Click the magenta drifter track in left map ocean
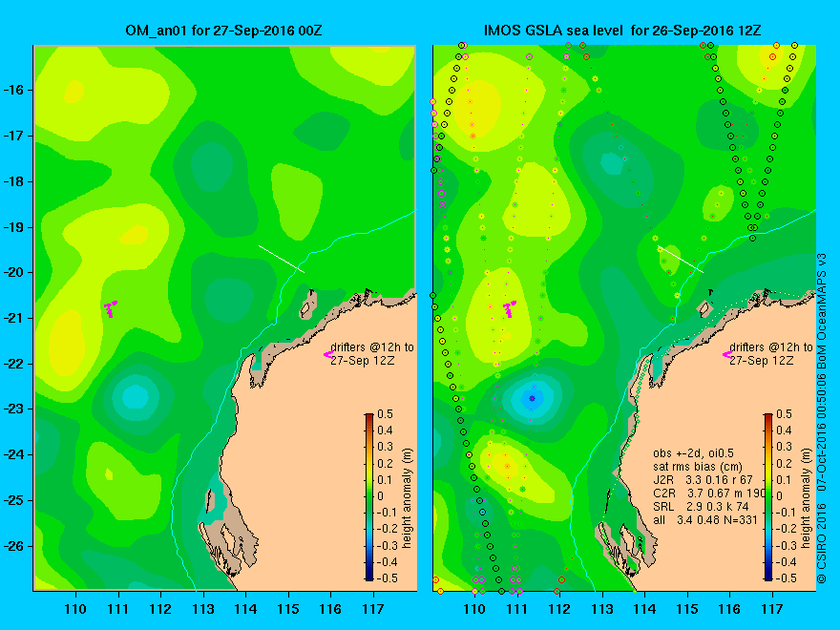This screenshot has width=840, height=630. [x=110, y=308]
